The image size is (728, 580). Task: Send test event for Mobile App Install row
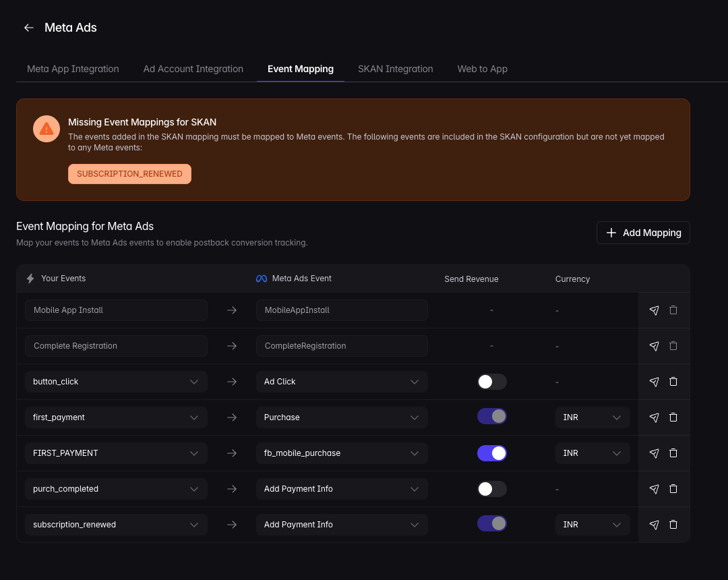654,310
